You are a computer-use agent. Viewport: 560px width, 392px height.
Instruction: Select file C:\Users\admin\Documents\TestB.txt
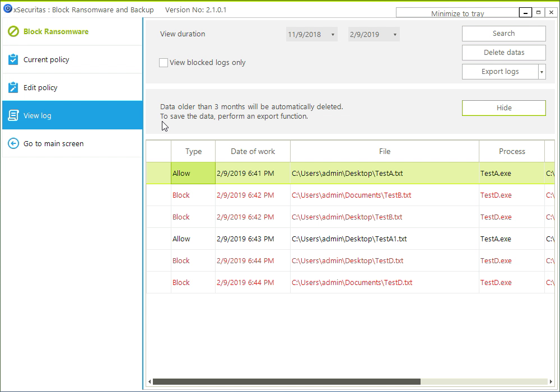(385, 195)
